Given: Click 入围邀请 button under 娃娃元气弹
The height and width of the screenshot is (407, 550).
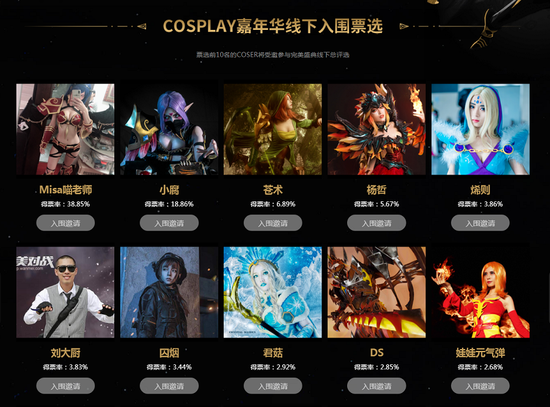Looking at the screenshot, I should tap(480, 386).
